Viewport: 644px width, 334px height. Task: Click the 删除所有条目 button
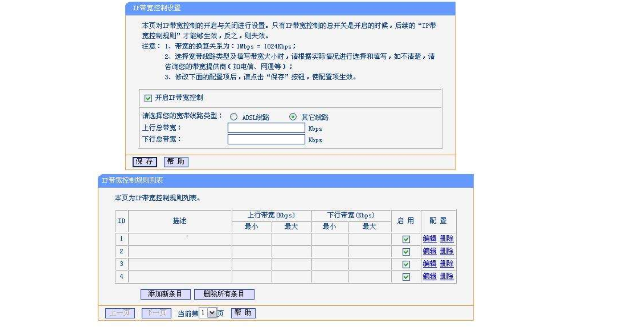pyautogui.click(x=224, y=294)
